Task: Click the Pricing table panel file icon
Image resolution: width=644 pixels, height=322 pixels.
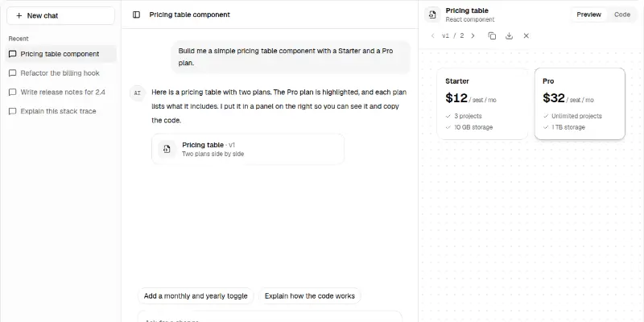Action: tap(432, 14)
